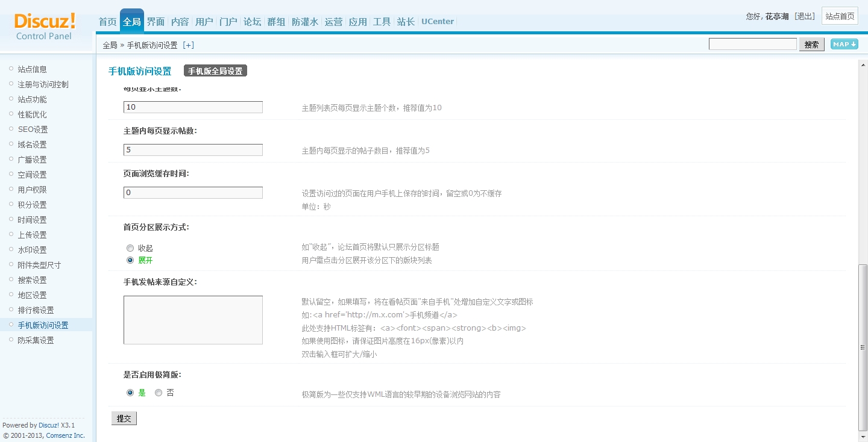The height and width of the screenshot is (442, 868).
Task: Click the posts-per-page field showing 5
Action: 193,150
